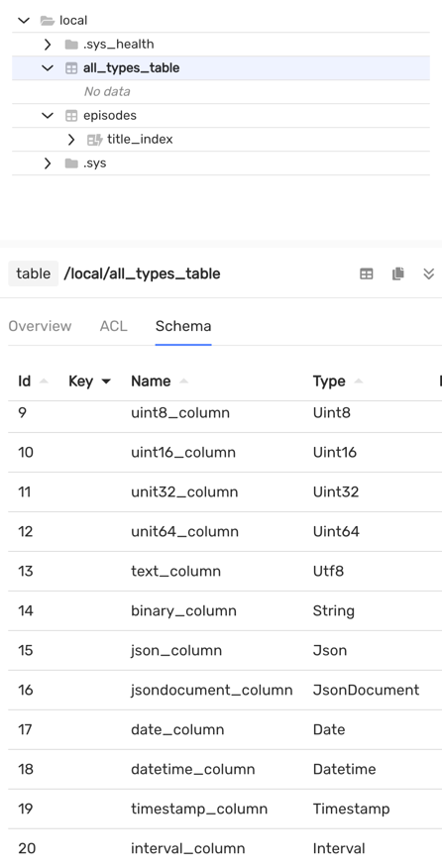Click the json_column name cell
The image size is (442, 868).
176,650
